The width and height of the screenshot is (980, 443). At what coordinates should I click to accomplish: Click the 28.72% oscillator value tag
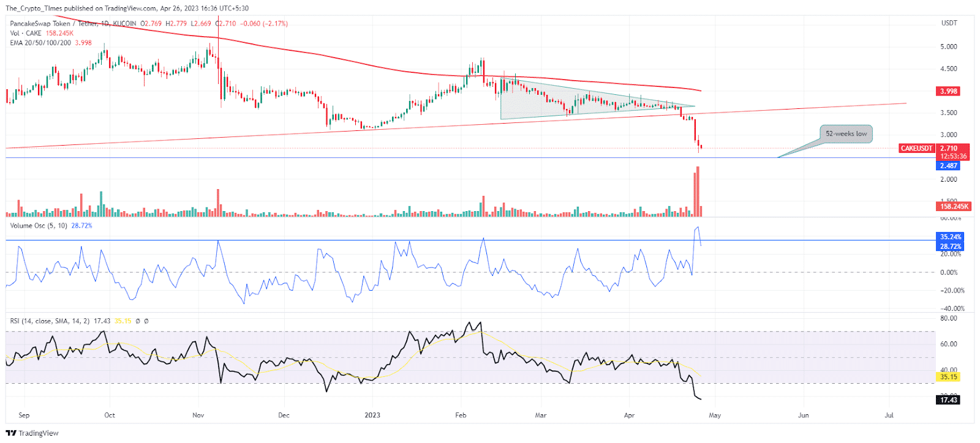pyautogui.click(x=951, y=246)
